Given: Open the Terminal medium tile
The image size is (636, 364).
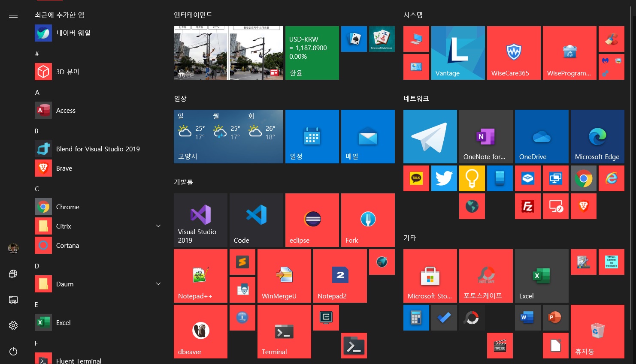Looking at the screenshot, I should (x=284, y=331).
